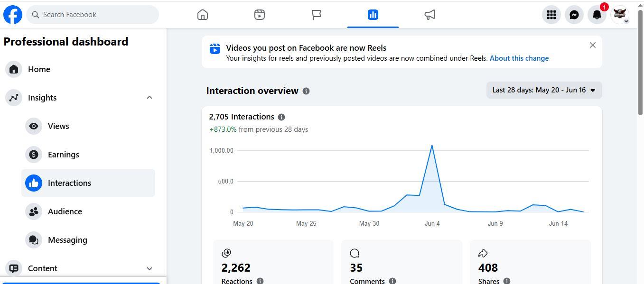
Task: Open the Ad Center megaphone tab
Action: pyautogui.click(x=430, y=15)
